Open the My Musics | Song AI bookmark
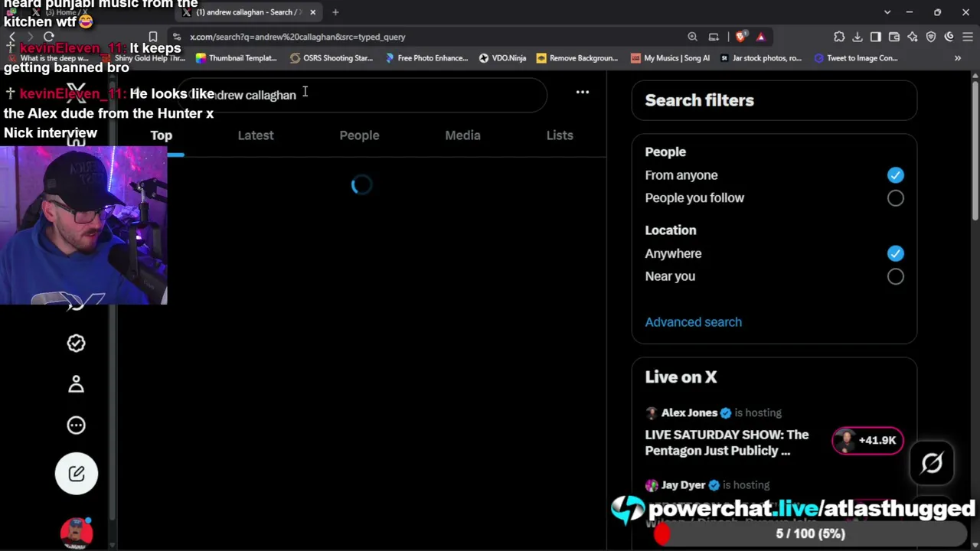The height and width of the screenshot is (551, 980). (x=670, y=58)
